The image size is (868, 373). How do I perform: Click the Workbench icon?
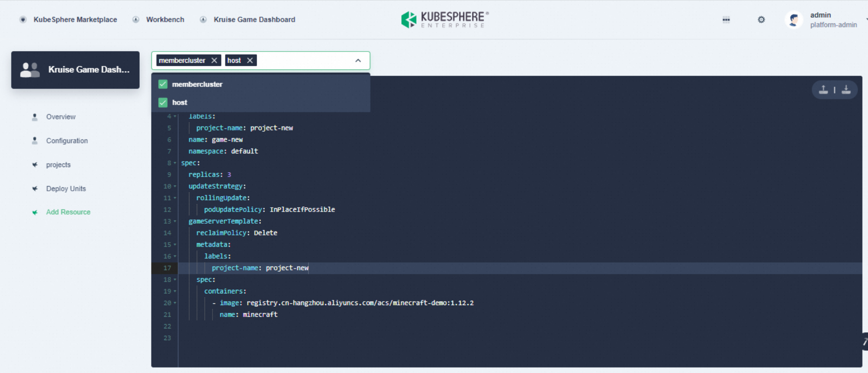click(136, 19)
